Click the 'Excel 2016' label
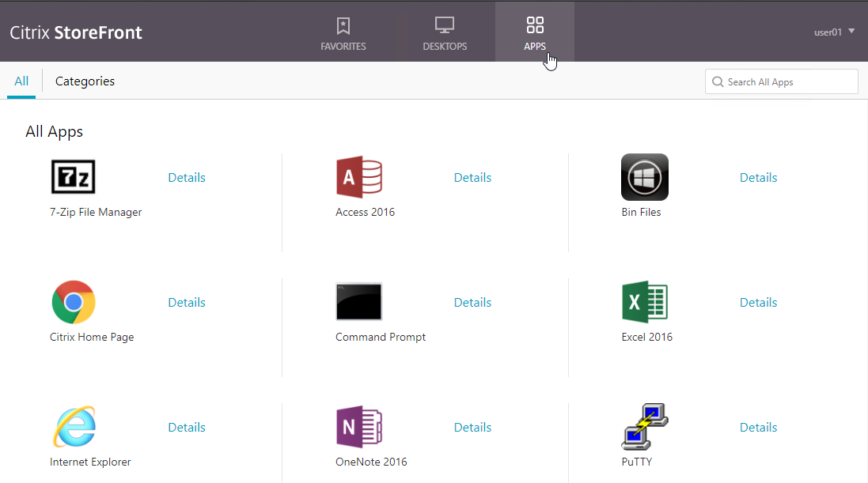868x483 pixels. pyautogui.click(x=647, y=337)
